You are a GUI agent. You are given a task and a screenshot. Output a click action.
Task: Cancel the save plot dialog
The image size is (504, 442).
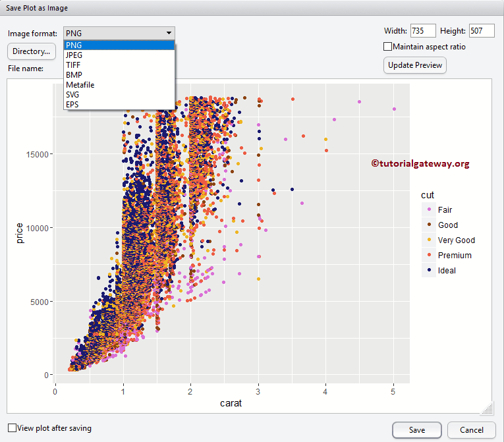pyautogui.click(x=471, y=430)
